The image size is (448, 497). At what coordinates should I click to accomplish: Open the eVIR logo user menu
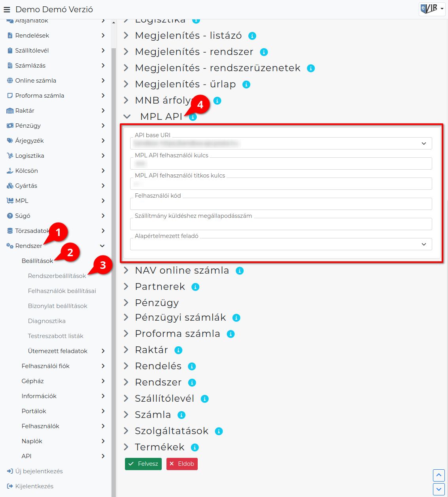point(432,9)
